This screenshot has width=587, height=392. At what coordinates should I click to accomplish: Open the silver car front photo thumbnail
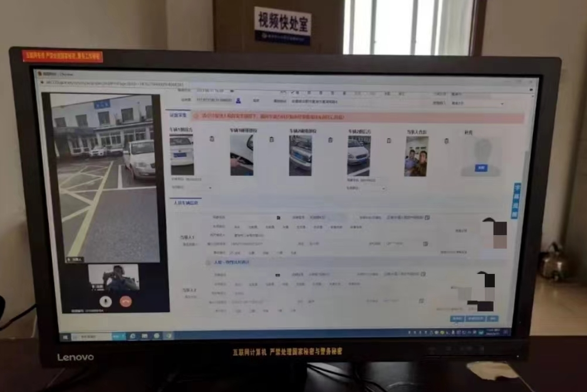click(300, 156)
